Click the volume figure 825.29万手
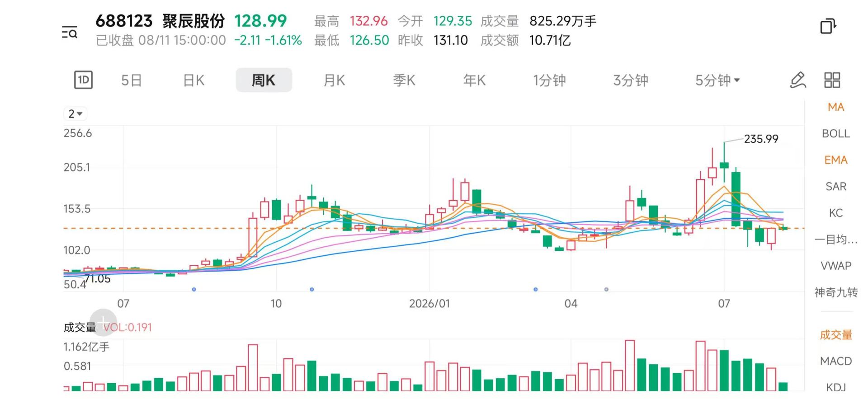 click(x=563, y=21)
